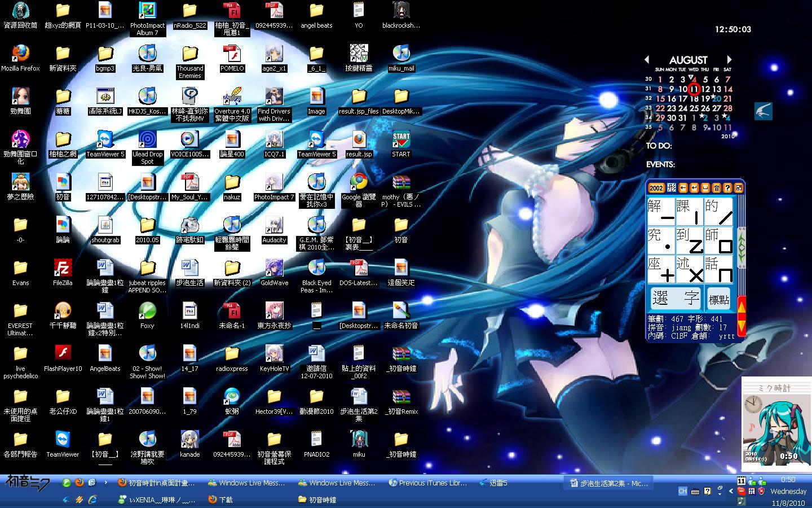Click the backspace arrow in input panel
This screenshot has height=508, width=812.
tap(683, 188)
